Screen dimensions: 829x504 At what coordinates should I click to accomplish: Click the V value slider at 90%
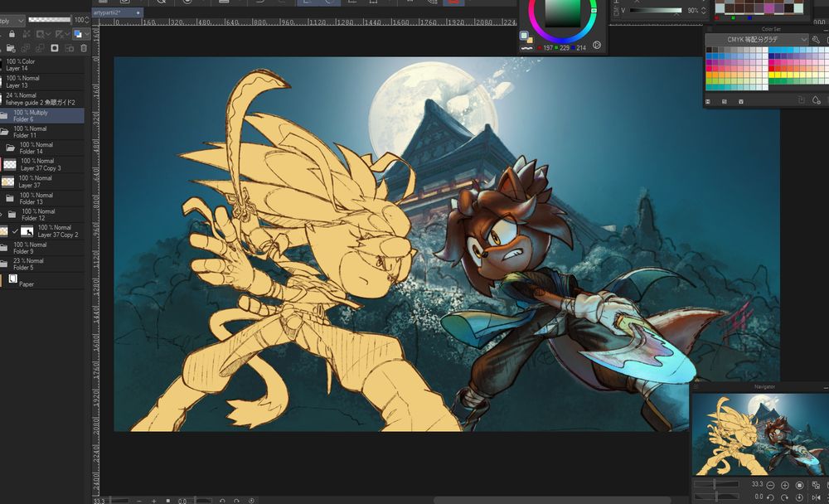656,11
